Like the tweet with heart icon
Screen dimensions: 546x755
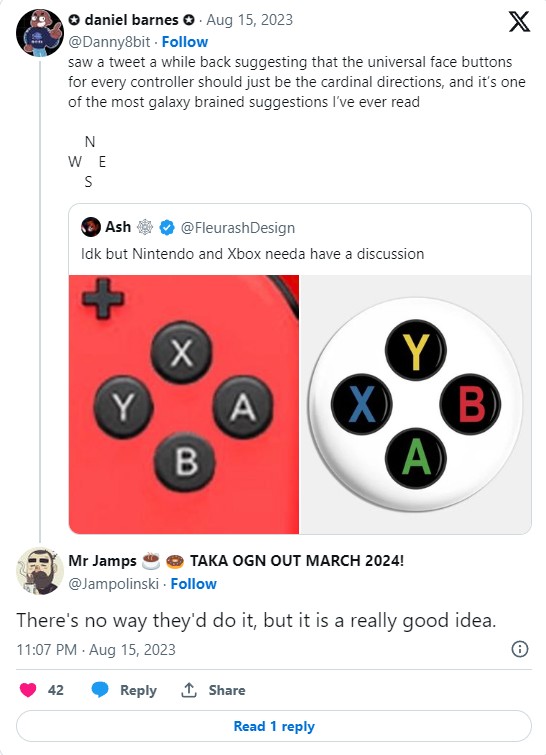point(28,690)
